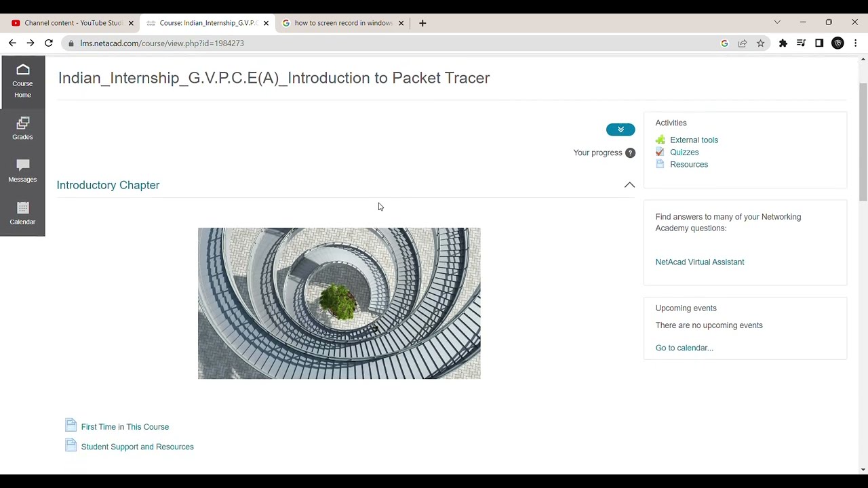Click the scrollbar down arrow
This screenshot has width=868, height=488.
pyautogui.click(x=863, y=470)
